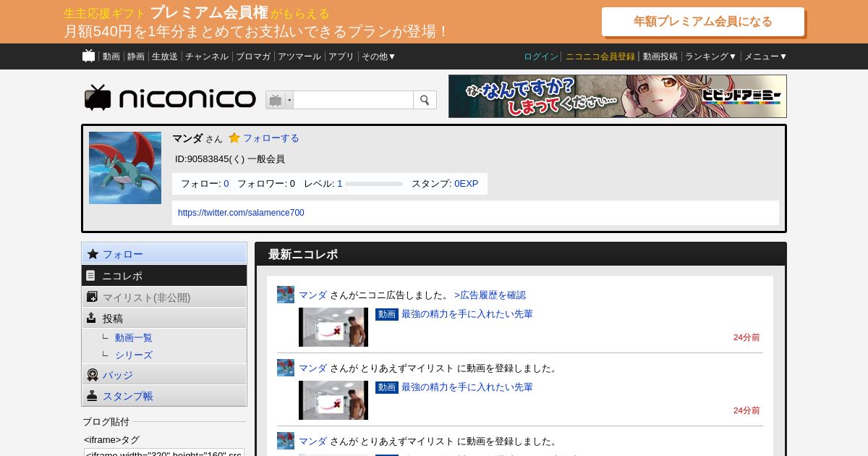
Task: Click the stamp 0EXP link
Action: point(467,184)
